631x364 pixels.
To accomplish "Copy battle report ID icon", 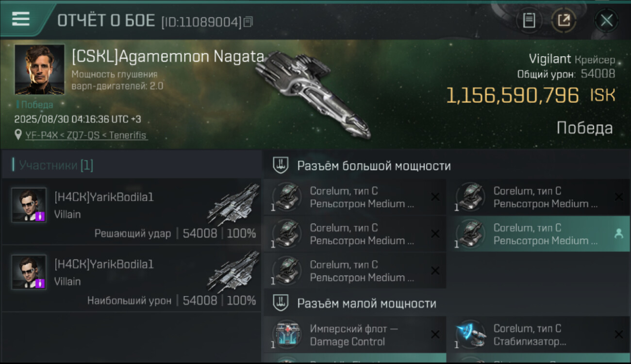I will (x=248, y=22).
